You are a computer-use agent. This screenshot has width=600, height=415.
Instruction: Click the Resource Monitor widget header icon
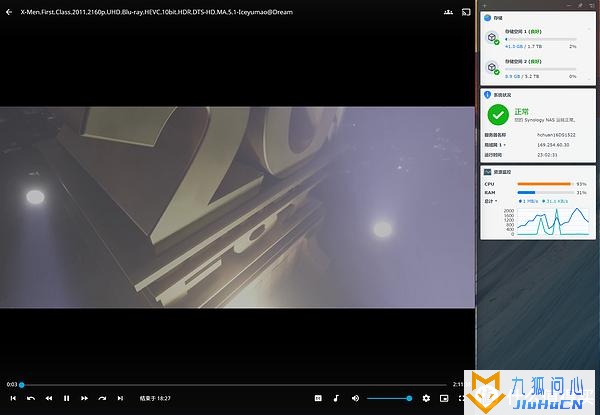point(487,172)
